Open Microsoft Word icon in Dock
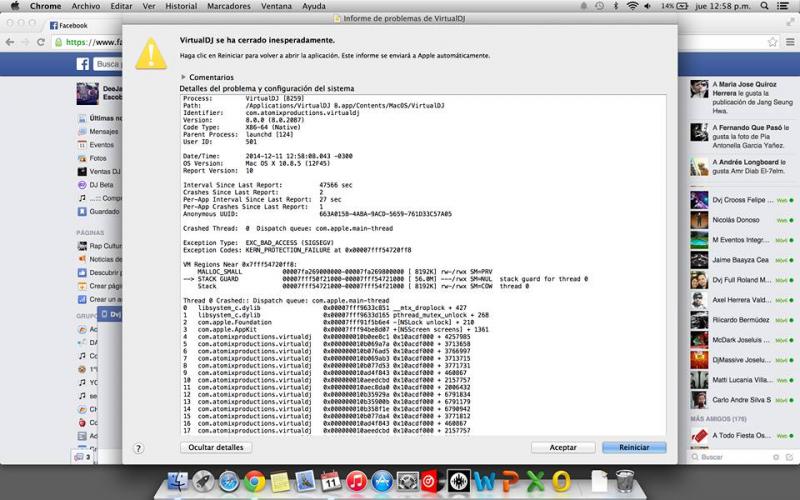This screenshot has width=800, height=500. 484,481
